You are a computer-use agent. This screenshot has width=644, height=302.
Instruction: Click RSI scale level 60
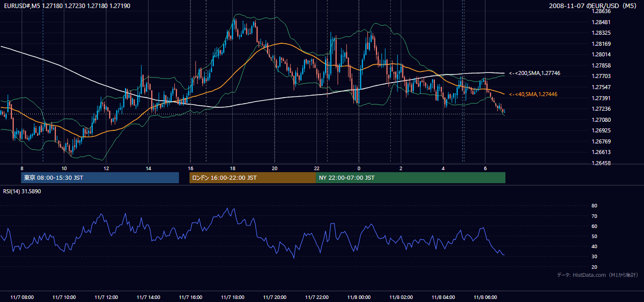tap(594, 226)
